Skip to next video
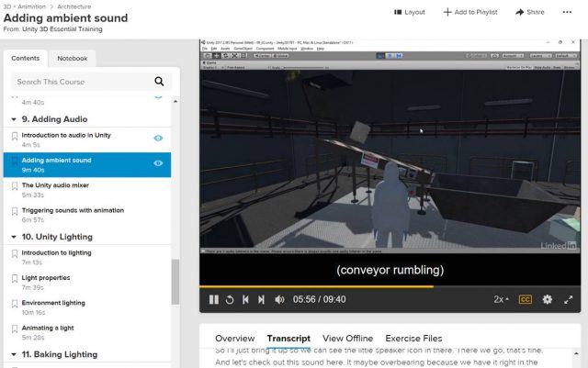Viewport: 588px width, 368px height. click(261, 299)
